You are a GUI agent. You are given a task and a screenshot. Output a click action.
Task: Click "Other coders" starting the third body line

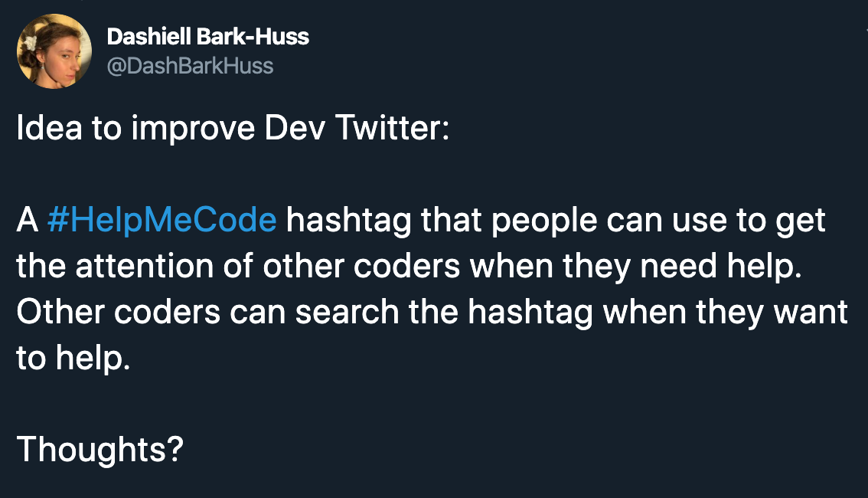[119, 313]
